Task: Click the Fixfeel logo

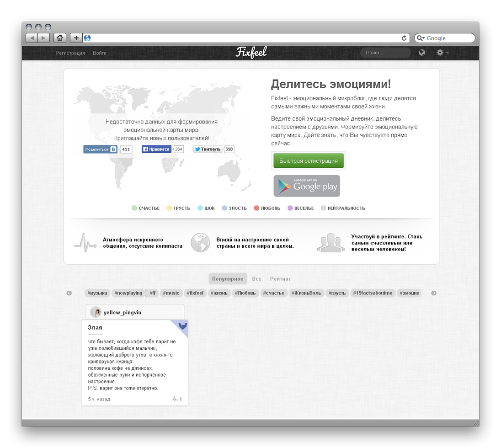Action: [x=251, y=53]
